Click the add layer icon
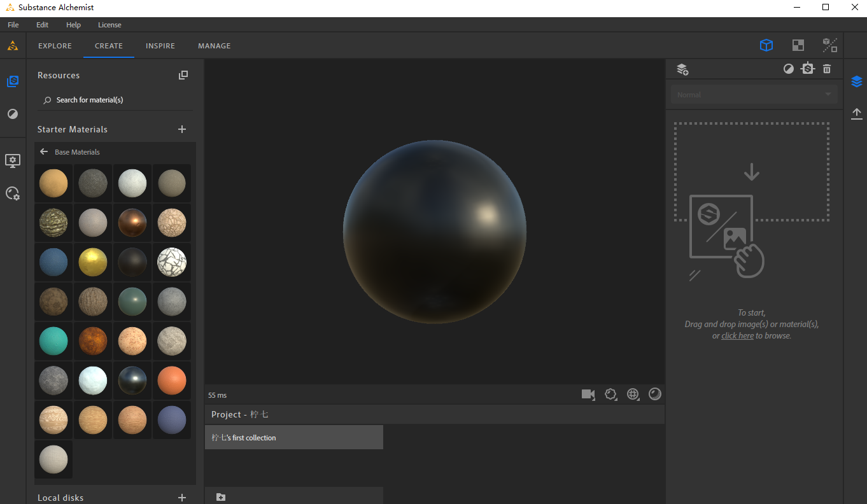867x504 pixels. 682,69
